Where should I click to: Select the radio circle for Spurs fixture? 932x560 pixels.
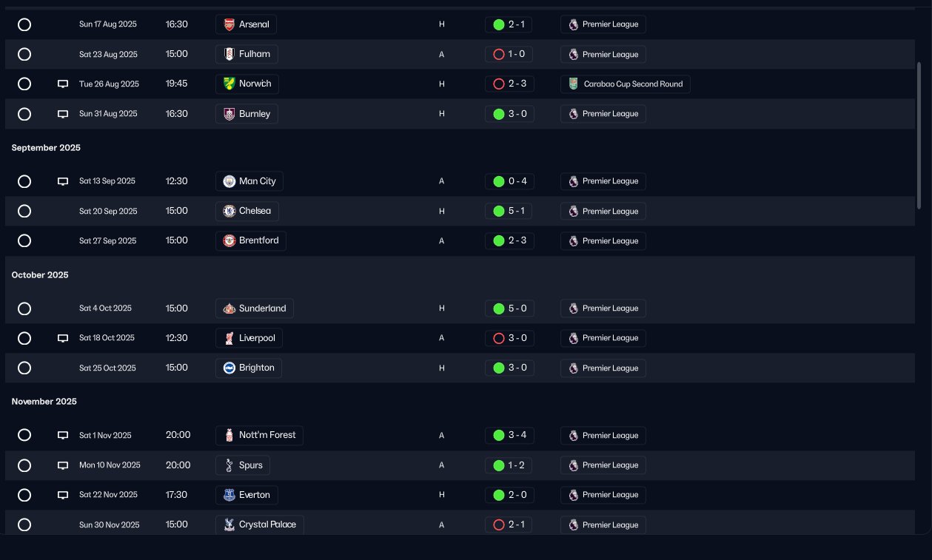[24, 465]
